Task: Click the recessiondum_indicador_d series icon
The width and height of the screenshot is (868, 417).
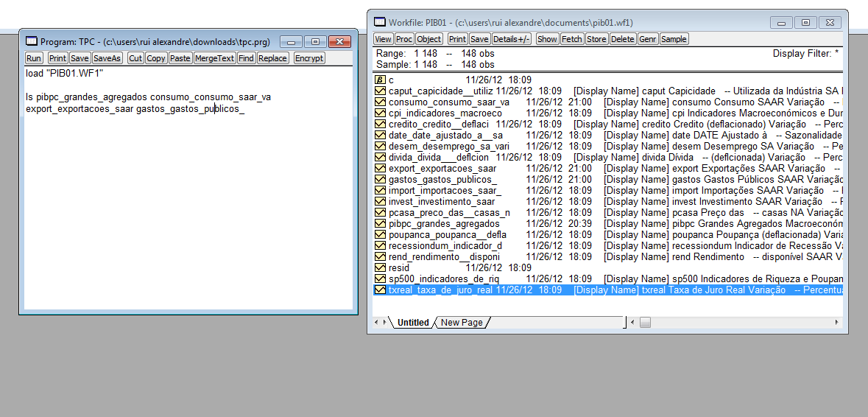Action: (380, 246)
